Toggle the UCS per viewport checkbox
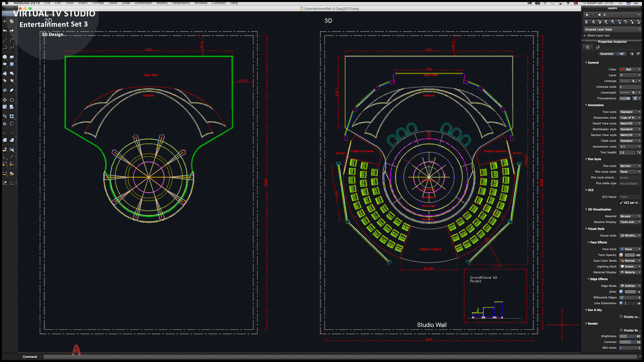Viewport: 644px width, 362px height. [621, 203]
